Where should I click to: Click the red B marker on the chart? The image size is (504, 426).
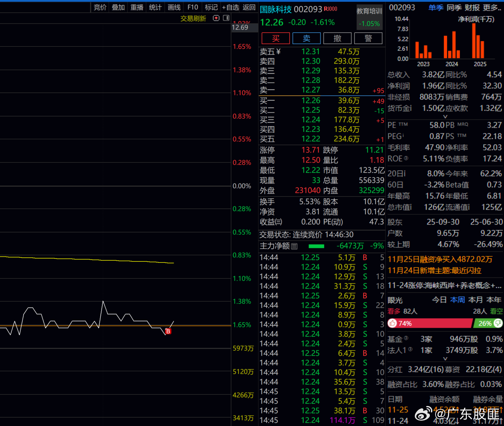(x=168, y=331)
